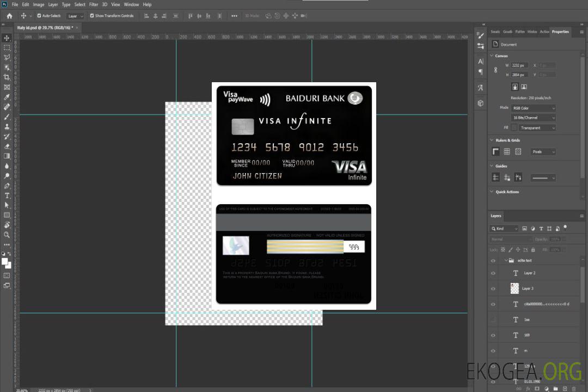Image resolution: width=588 pixels, height=392 pixels.
Task: Open the Layer menu
Action: point(53,4)
